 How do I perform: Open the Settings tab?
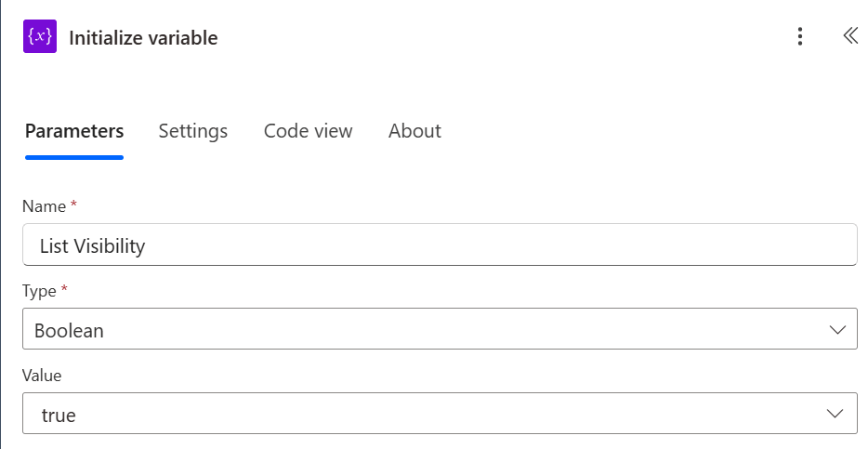click(x=192, y=131)
